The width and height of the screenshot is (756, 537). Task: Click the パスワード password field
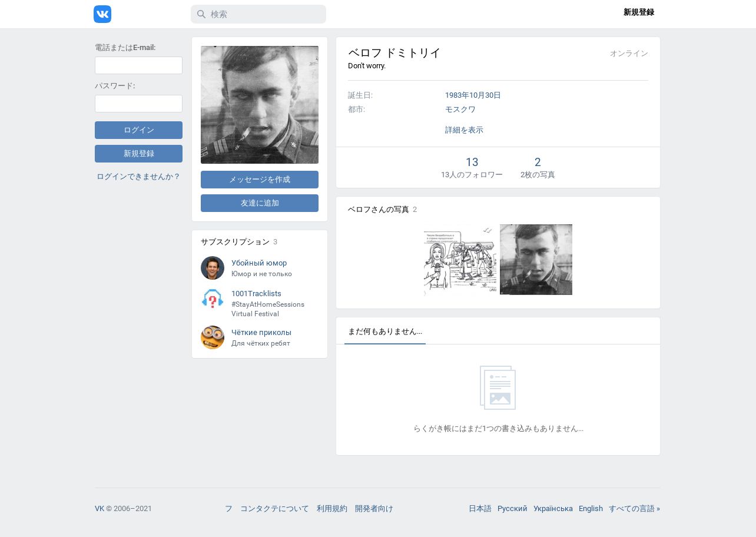[x=138, y=104]
